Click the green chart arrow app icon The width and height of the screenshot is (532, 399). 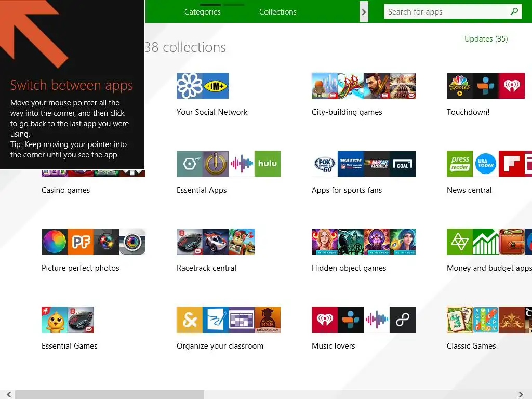click(x=486, y=242)
